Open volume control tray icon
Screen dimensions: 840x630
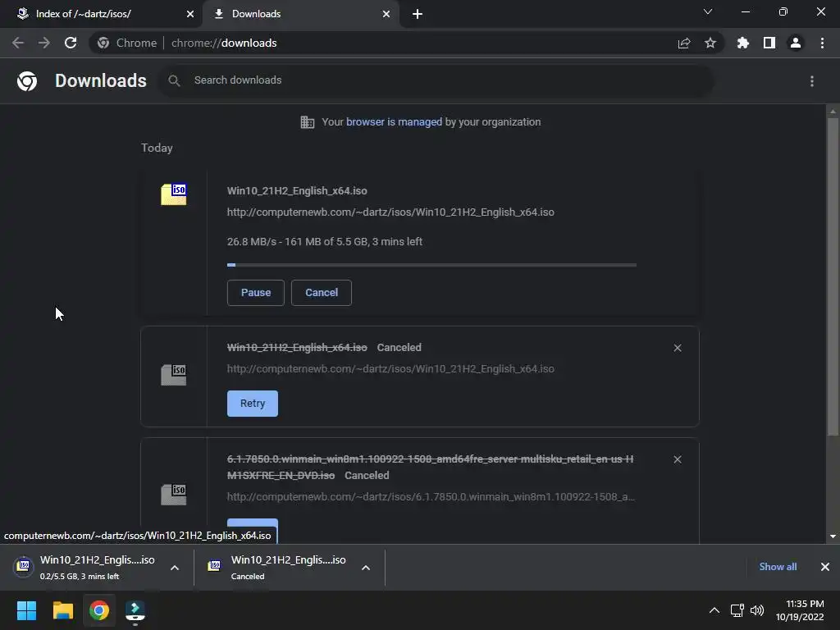757,610
